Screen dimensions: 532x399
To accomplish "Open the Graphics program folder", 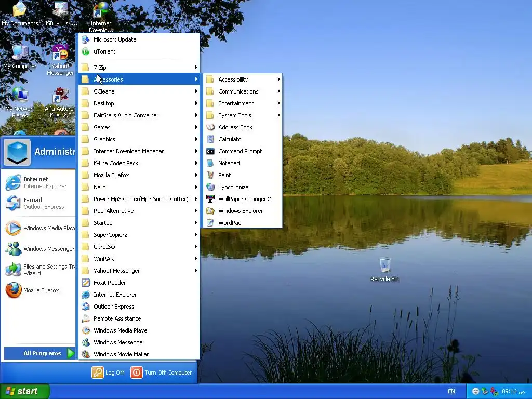I will tap(139, 139).
